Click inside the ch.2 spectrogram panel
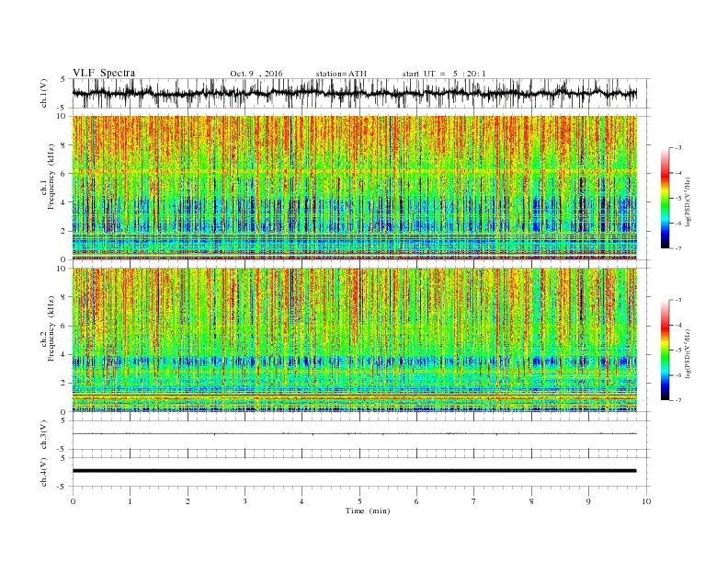The width and height of the screenshot is (728, 563). click(355, 340)
